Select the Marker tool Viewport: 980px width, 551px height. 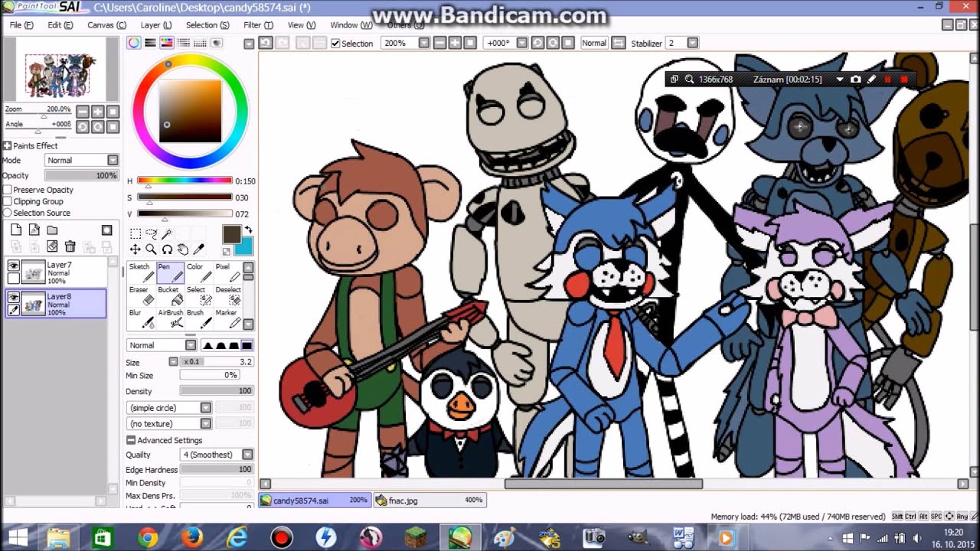coord(227,318)
